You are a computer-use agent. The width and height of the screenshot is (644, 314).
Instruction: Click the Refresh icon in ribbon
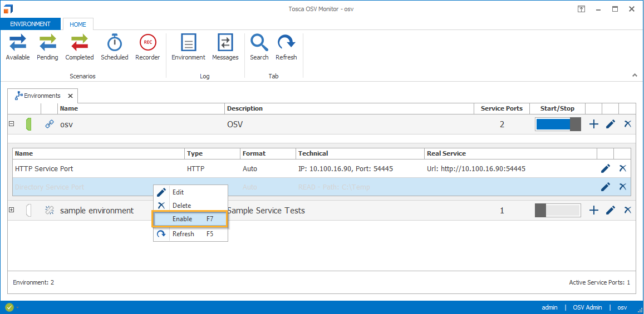click(286, 47)
